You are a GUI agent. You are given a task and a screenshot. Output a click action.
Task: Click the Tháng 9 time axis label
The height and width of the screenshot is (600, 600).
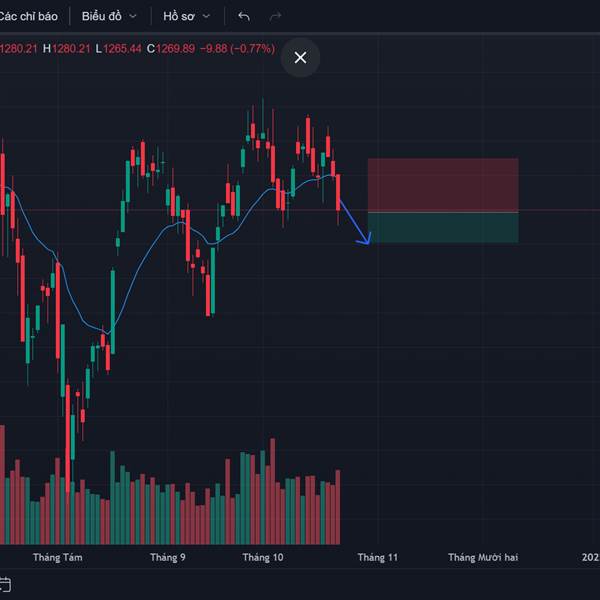[x=168, y=558]
